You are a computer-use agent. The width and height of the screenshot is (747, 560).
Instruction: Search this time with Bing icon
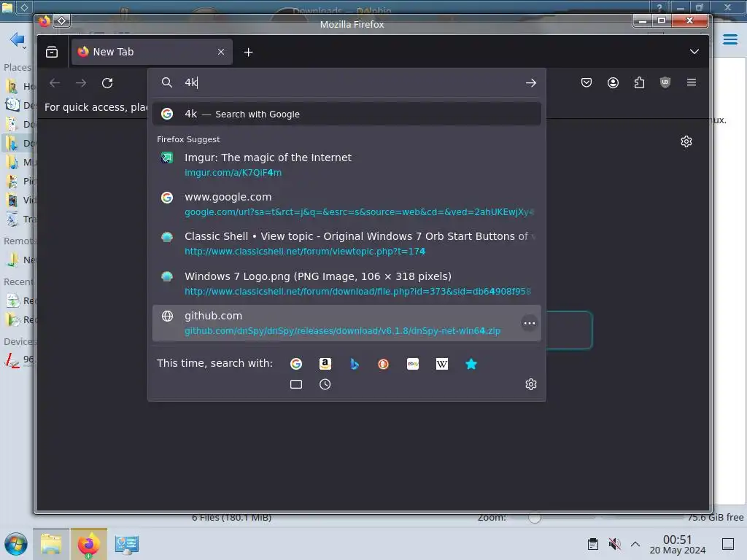coord(354,364)
